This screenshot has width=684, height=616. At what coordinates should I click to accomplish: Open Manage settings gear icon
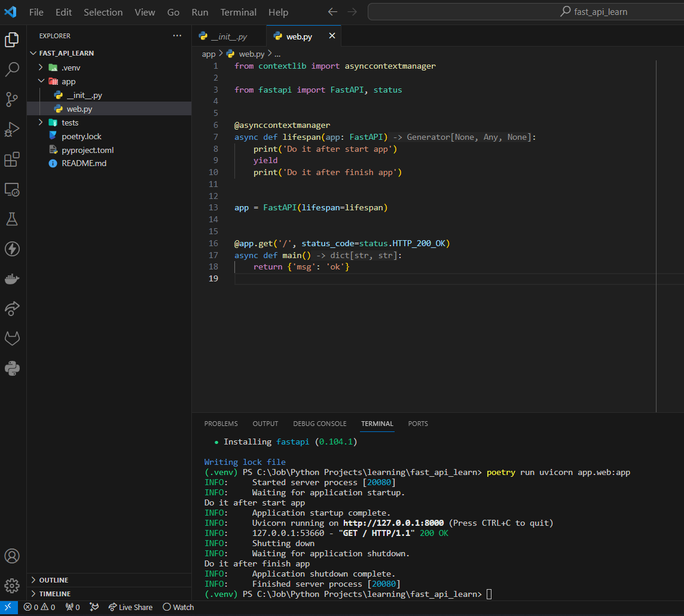12,586
